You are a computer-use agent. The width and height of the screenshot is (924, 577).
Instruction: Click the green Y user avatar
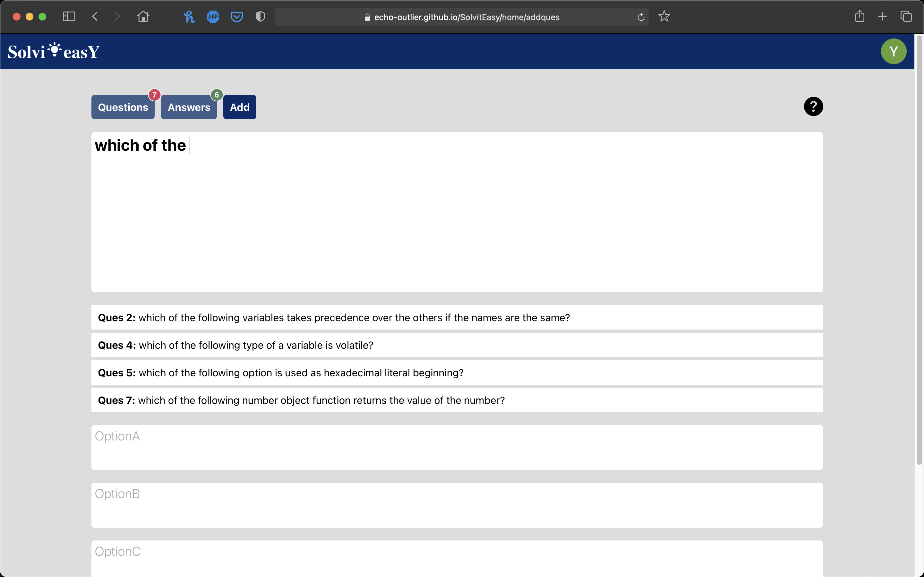(894, 52)
